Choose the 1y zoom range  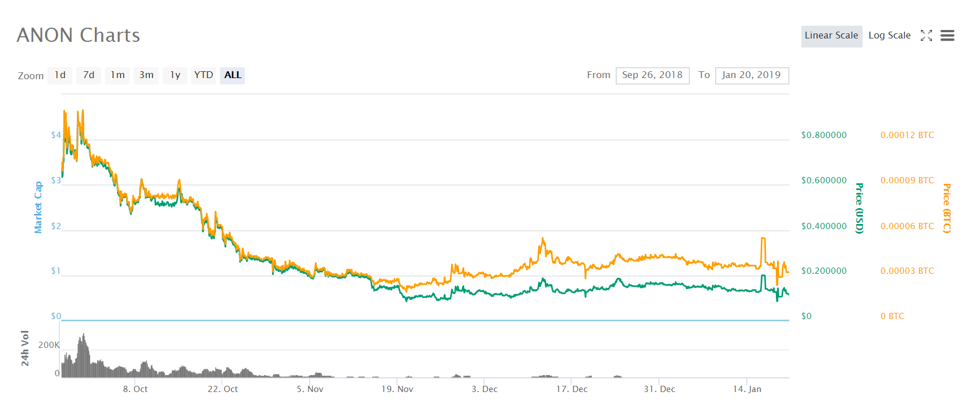[x=175, y=75]
